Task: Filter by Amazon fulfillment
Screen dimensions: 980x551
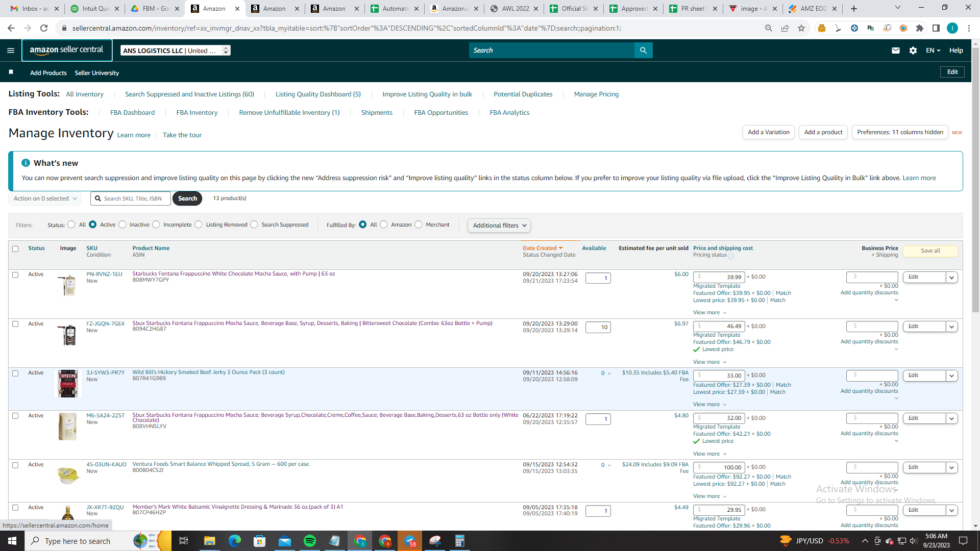Action: [x=384, y=224]
